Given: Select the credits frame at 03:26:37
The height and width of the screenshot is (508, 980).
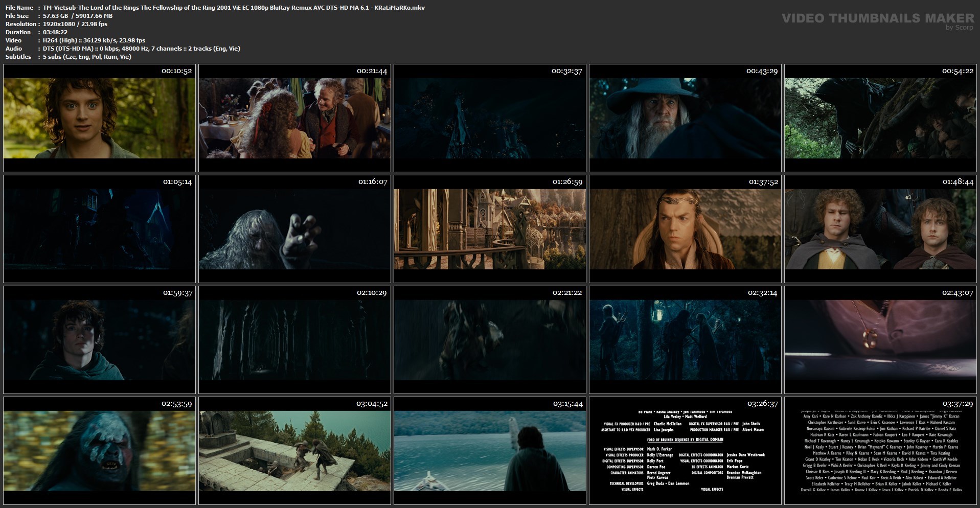Looking at the screenshot, I should 685,451.
